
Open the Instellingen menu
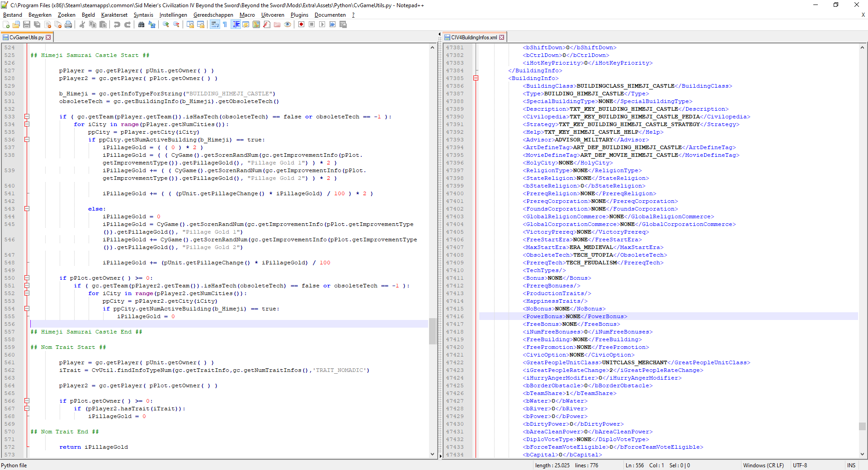point(173,15)
